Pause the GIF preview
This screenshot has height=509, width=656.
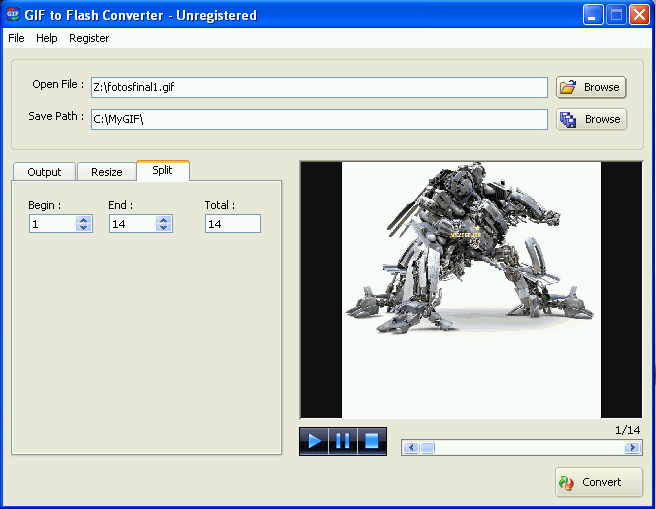tap(343, 441)
